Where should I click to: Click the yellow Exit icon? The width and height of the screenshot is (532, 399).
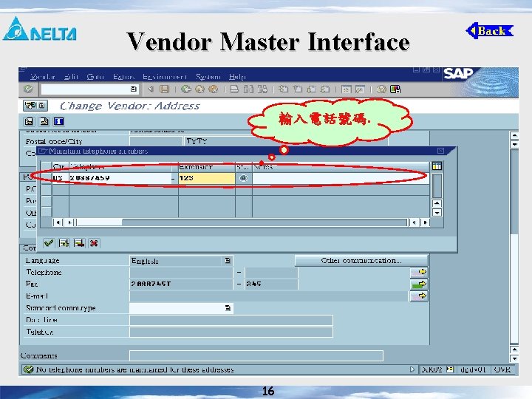pyautogui.click(x=199, y=89)
